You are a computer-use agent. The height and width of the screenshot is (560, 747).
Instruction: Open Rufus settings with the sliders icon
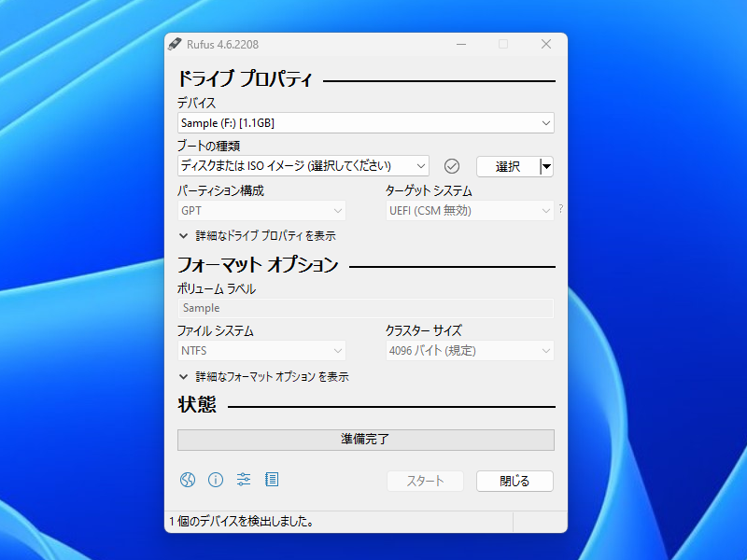click(244, 480)
